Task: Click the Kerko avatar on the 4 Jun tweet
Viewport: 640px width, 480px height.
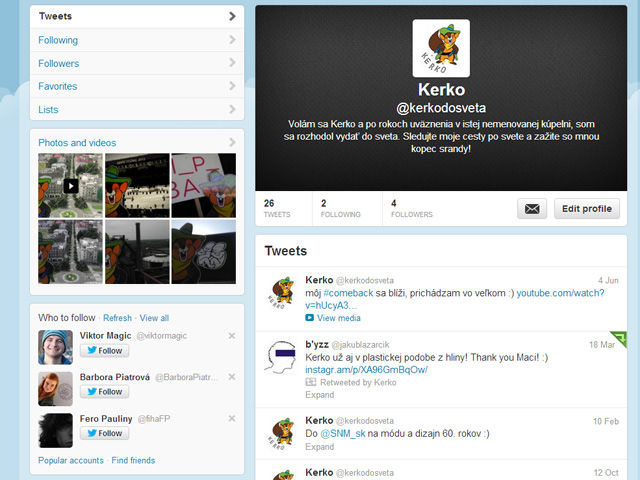Action: click(281, 293)
